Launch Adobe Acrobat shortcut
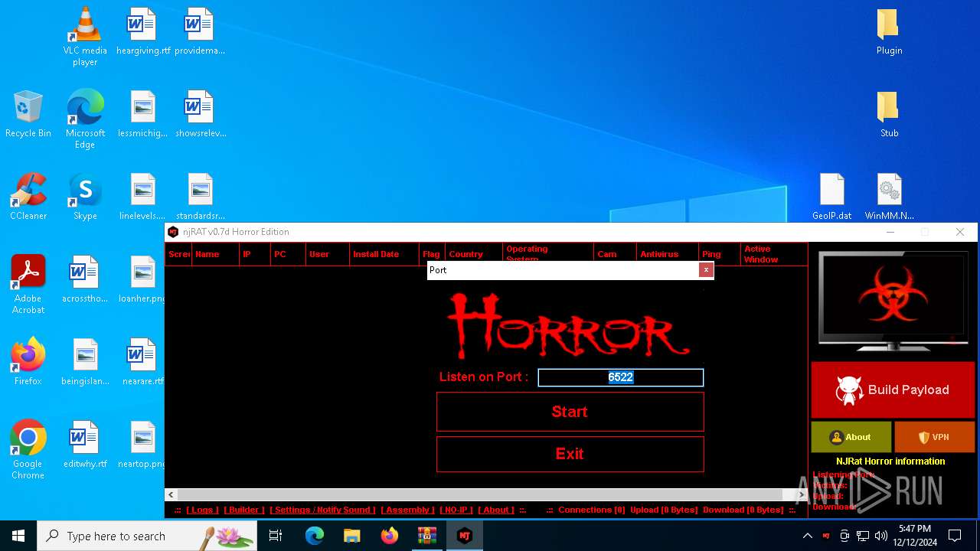 [x=28, y=284]
